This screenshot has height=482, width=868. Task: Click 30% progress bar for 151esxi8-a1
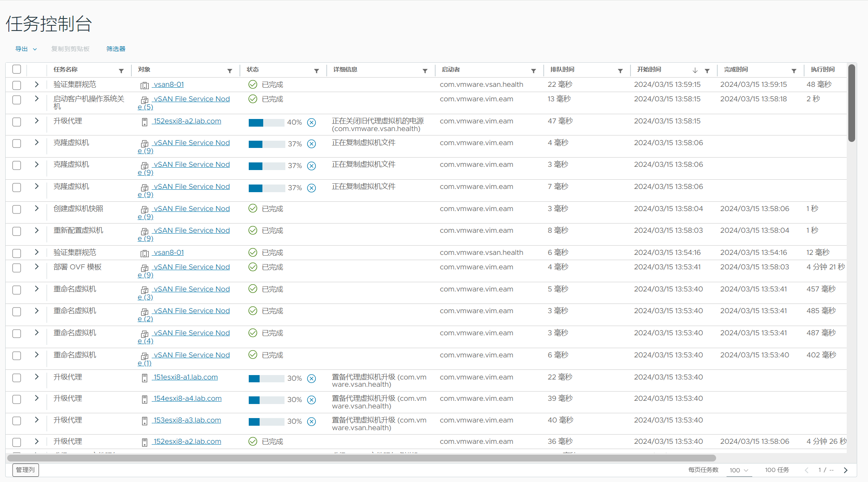pos(266,379)
